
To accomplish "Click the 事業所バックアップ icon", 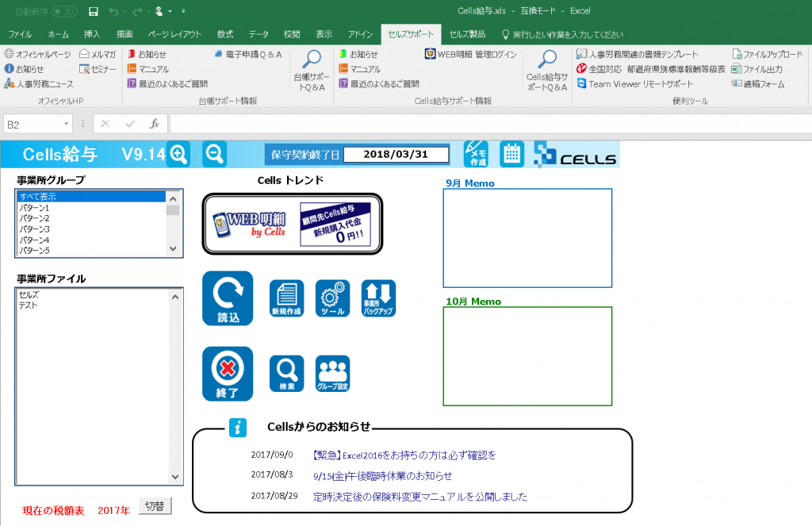I will point(378,298).
